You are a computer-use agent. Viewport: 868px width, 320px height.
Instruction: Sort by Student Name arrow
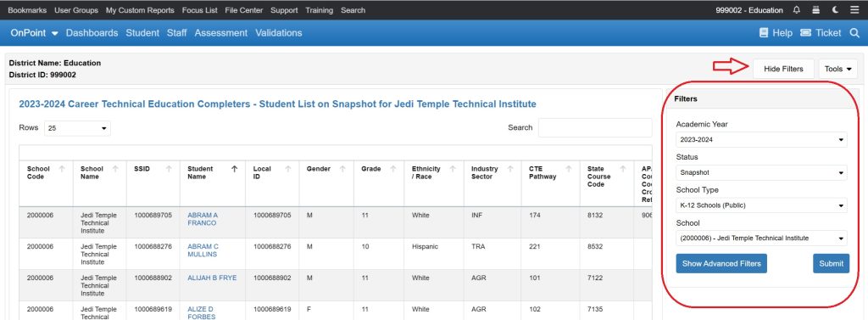pos(234,169)
